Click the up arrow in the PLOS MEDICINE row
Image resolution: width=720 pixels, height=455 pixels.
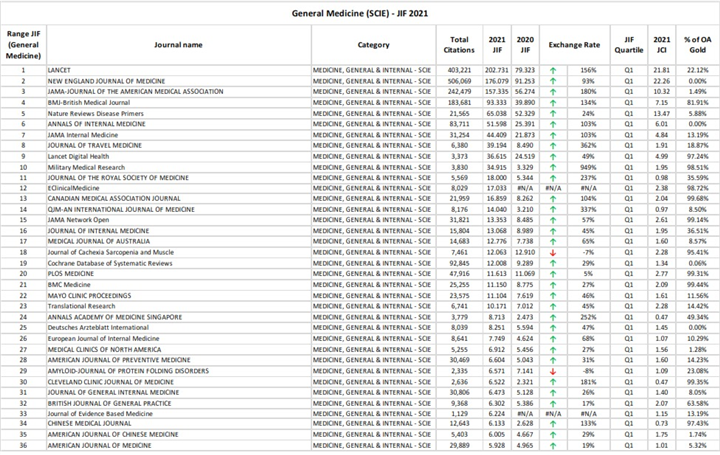click(553, 274)
